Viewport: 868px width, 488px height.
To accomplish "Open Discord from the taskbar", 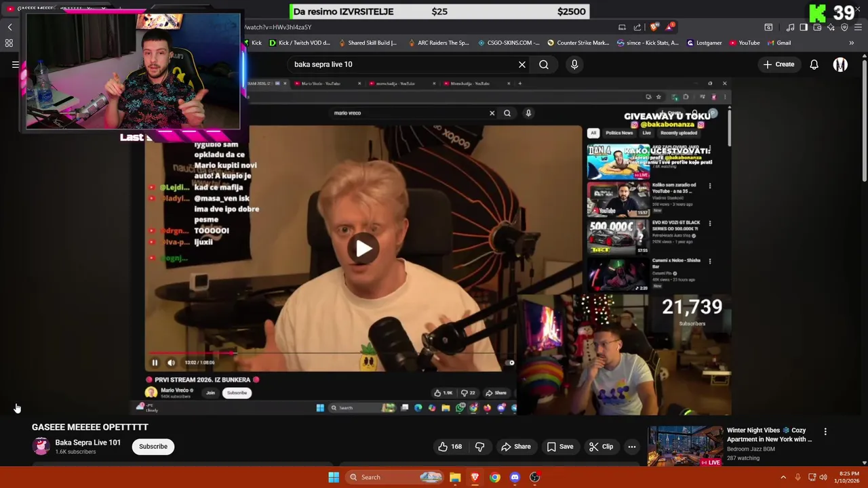I will (515, 477).
